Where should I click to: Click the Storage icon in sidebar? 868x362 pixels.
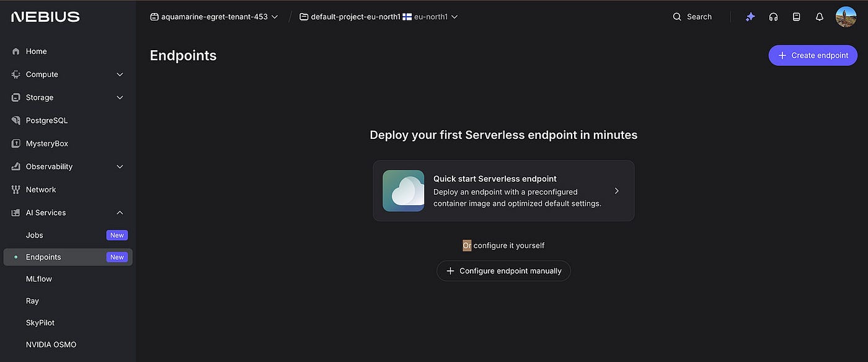coord(16,97)
